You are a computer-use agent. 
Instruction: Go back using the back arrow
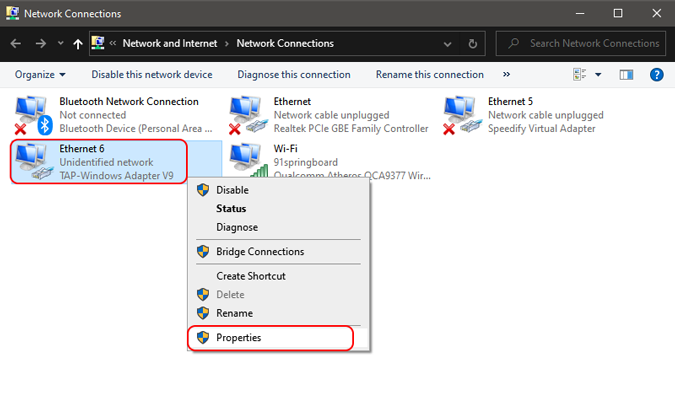click(x=16, y=43)
